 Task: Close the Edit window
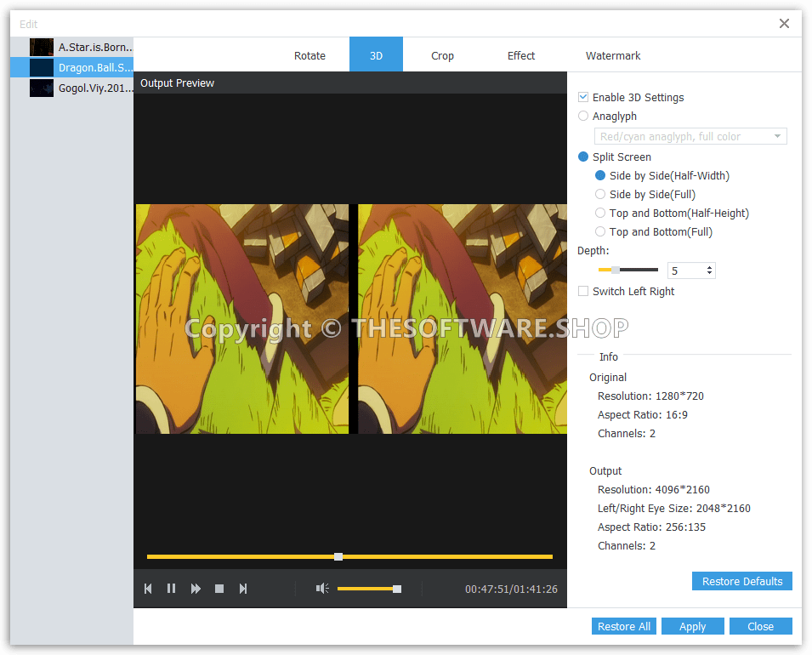click(784, 23)
